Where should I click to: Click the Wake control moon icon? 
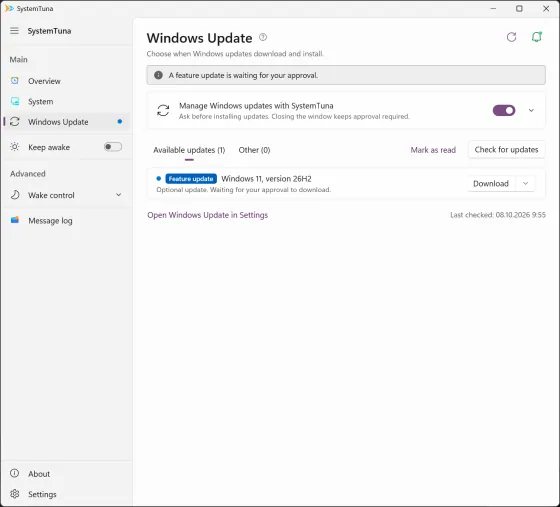[15, 195]
